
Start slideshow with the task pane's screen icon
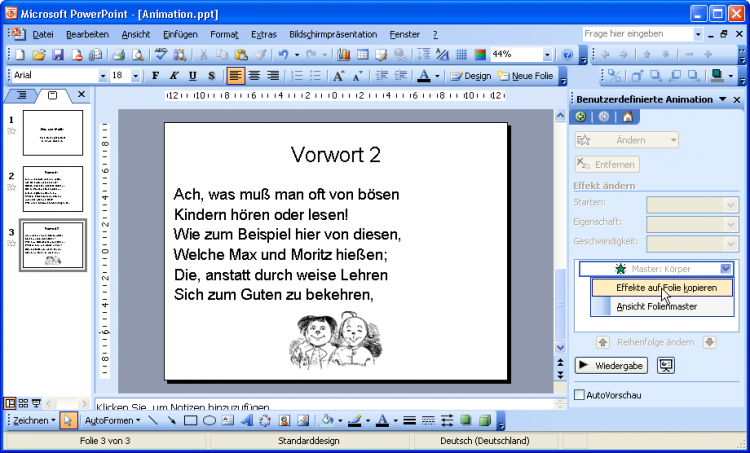(666, 365)
